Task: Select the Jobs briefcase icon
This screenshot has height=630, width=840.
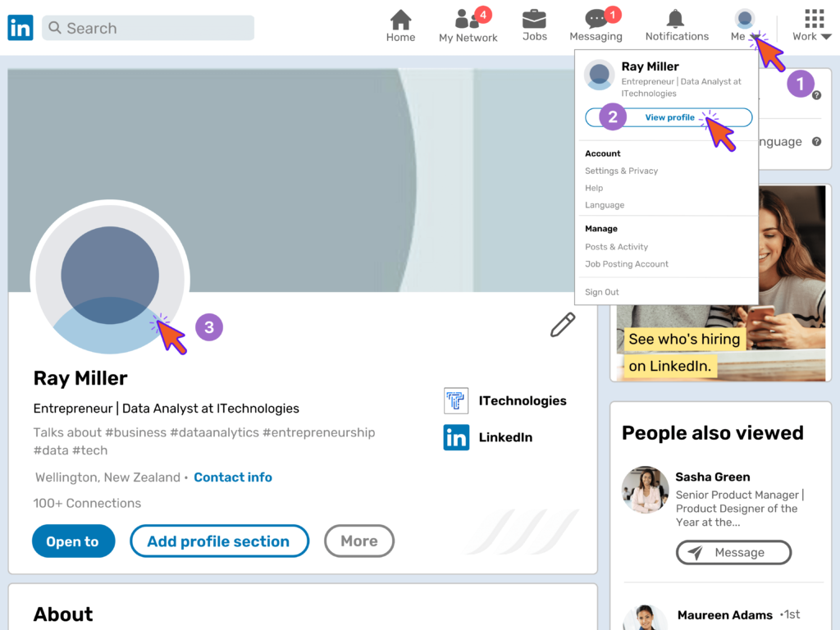Action: pos(534,18)
